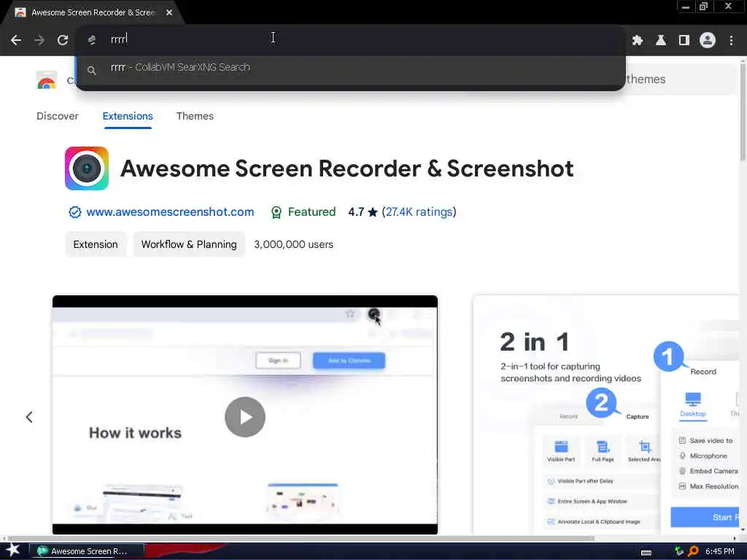The height and width of the screenshot is (560, 747).
Task: Show previous screenshot with left chevron
Action: [x=29, y=417]
